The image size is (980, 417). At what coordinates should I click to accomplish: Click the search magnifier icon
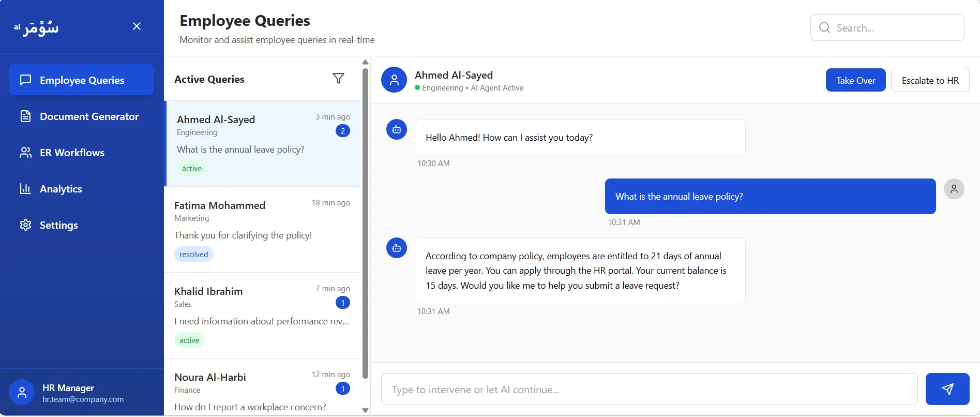pos(824,27)
